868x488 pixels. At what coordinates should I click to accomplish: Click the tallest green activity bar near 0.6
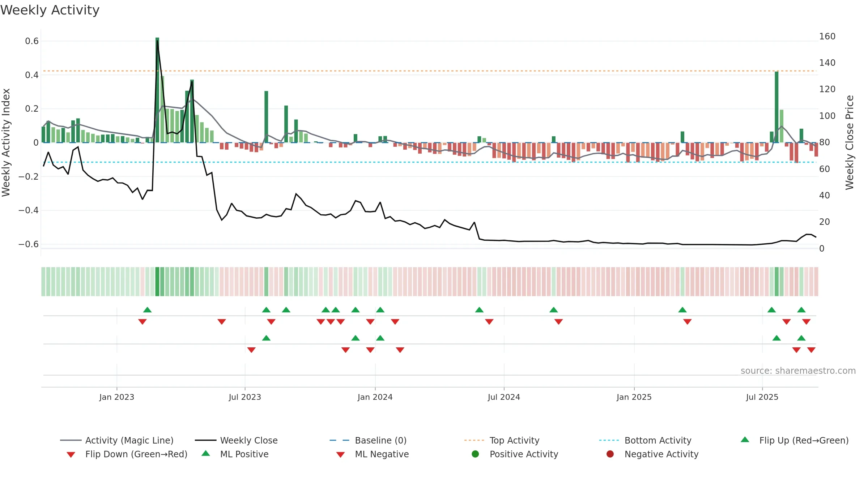(x=157, y=90)
